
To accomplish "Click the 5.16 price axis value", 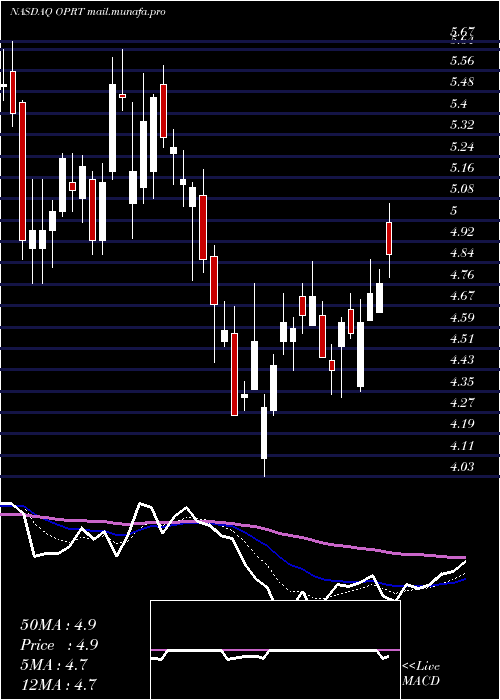I will pos(462,168).
